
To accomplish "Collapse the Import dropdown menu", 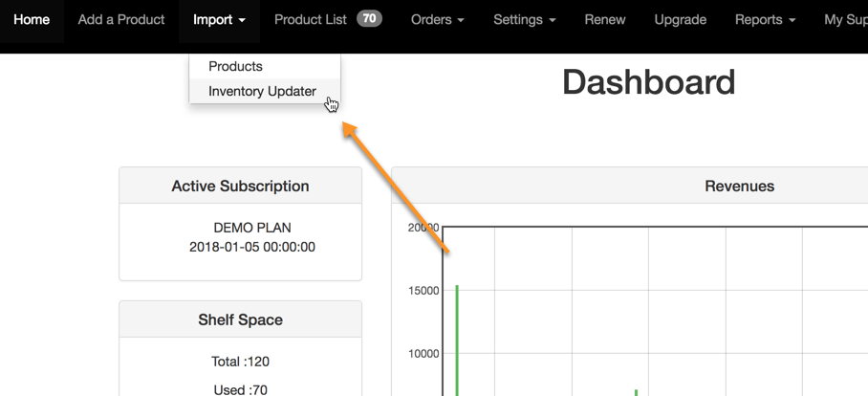I will 219,20.
